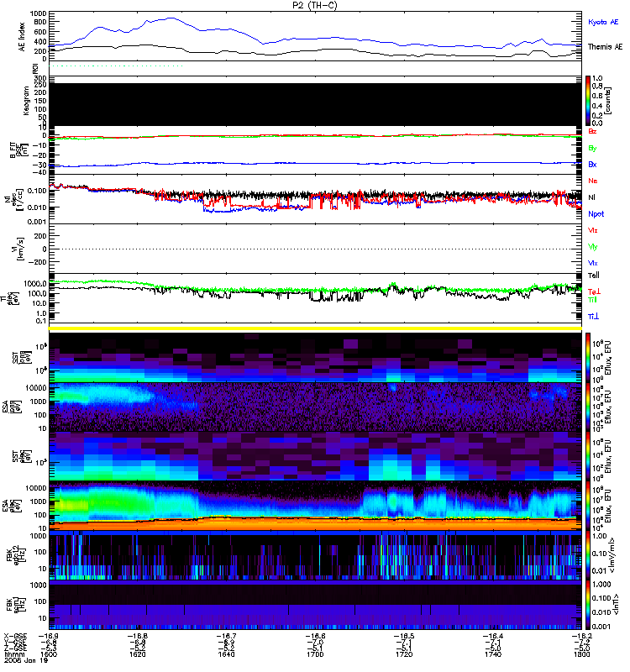The image size is (630, 672).
Task: Click the 1640 time tick label
Action: 226,654
